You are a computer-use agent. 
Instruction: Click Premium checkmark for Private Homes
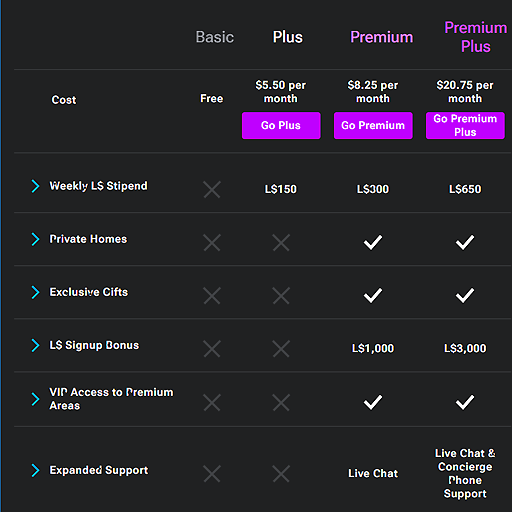point(373,242)
